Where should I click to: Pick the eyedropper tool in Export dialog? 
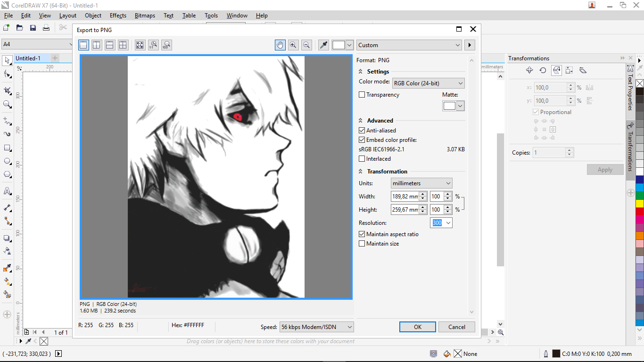tap(323, 45)
